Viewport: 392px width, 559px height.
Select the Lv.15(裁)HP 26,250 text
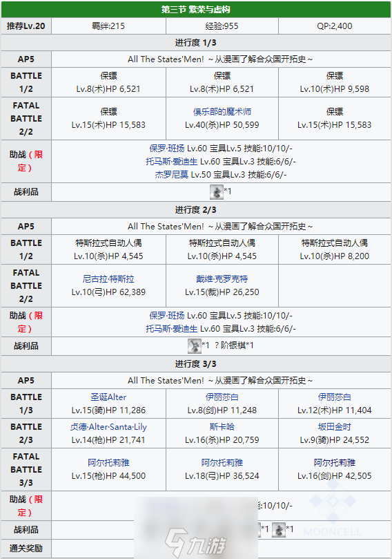click(222, 292)
